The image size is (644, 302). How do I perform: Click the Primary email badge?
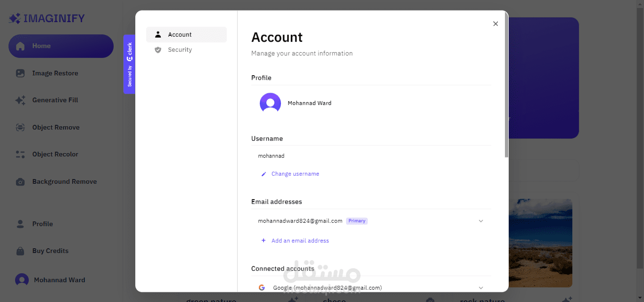(x=357, y=221)
